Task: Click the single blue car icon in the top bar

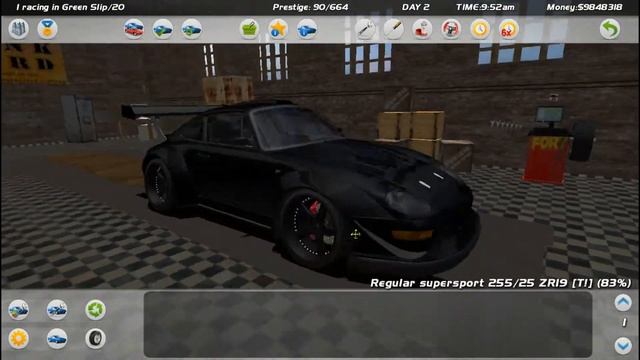Action: [307, 29]
